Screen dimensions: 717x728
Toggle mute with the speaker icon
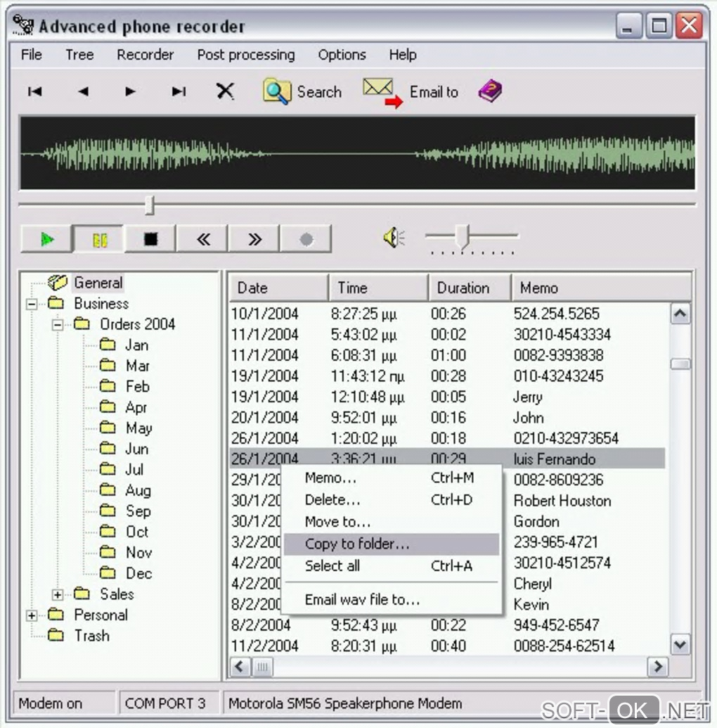[393, 238]
